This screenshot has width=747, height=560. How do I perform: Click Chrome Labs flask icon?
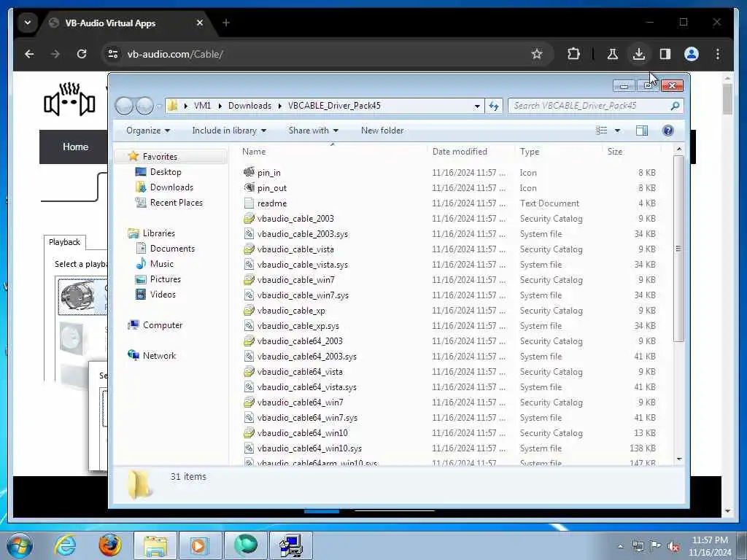point(613,54)
